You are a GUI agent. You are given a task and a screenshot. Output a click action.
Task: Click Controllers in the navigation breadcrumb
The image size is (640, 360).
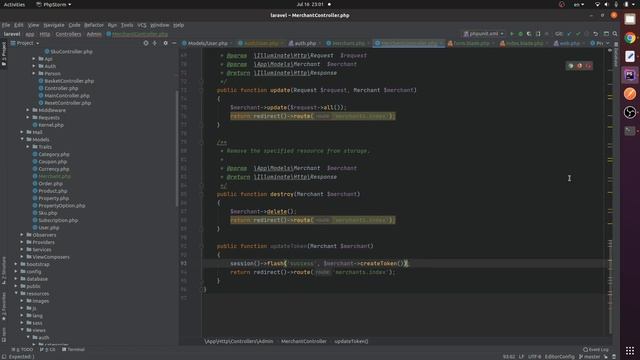pyautogui.click(x=68, y=34)
